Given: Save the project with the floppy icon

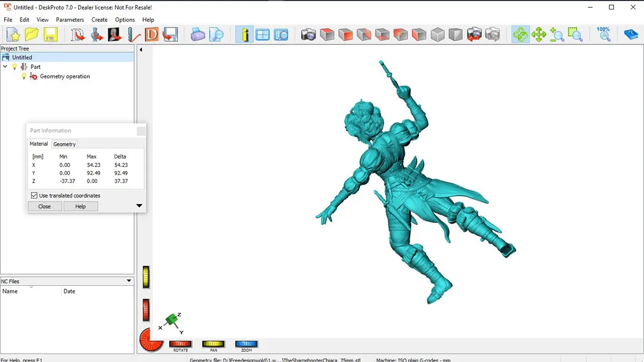Looking at the screenshot, I should pyautogui.click(x=51, y=35).
